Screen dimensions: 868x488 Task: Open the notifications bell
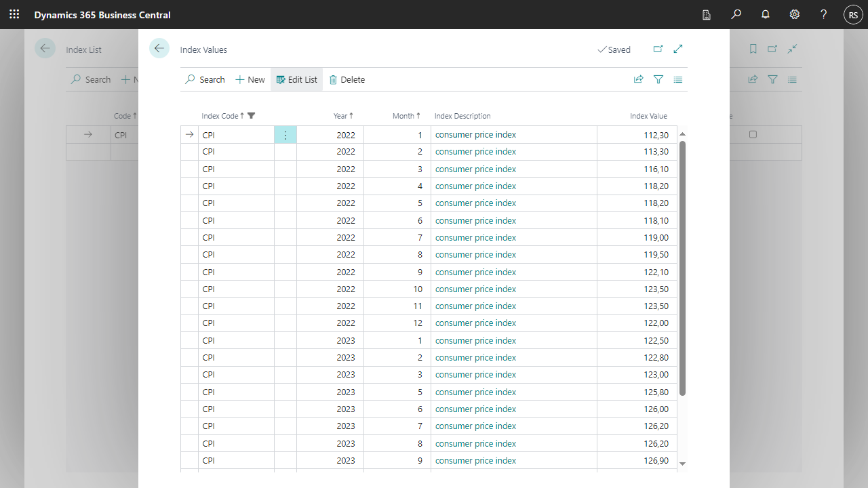point(766,14)
